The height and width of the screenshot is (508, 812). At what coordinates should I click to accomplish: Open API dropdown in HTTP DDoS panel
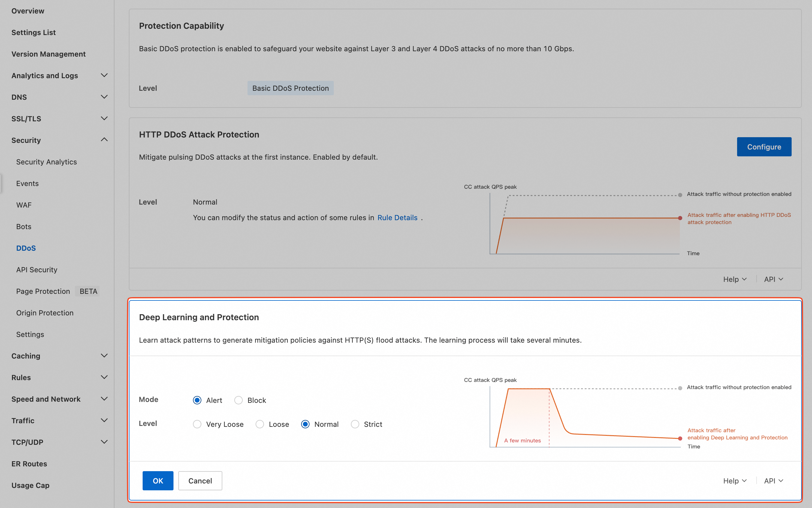773,279
